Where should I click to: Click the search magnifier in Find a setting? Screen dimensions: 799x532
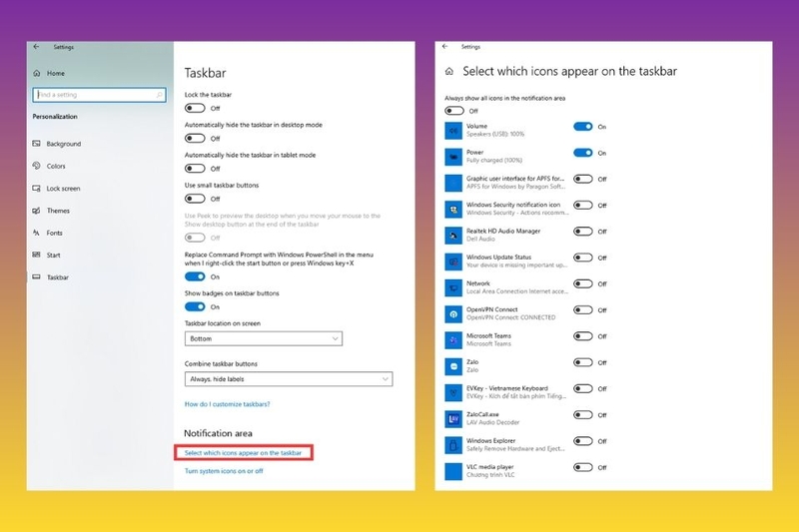tap(160, 95)
